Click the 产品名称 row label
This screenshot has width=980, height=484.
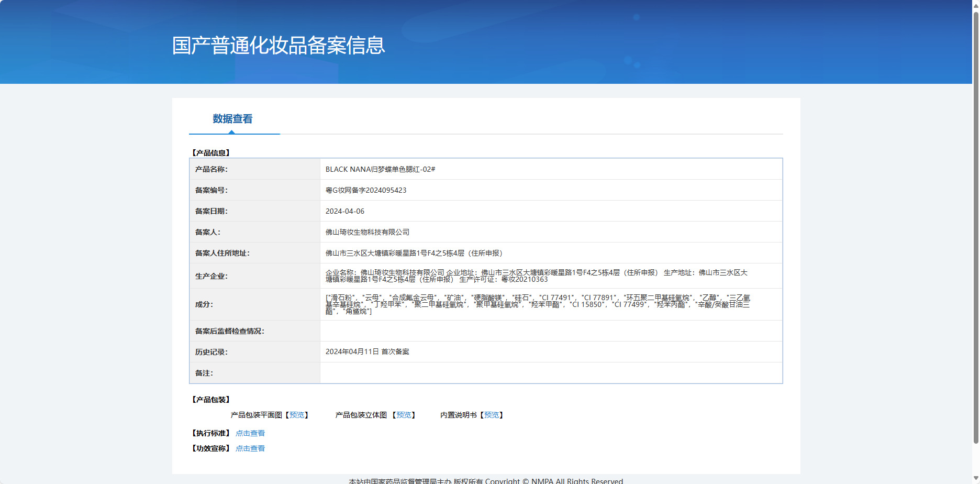click(211, 169)
